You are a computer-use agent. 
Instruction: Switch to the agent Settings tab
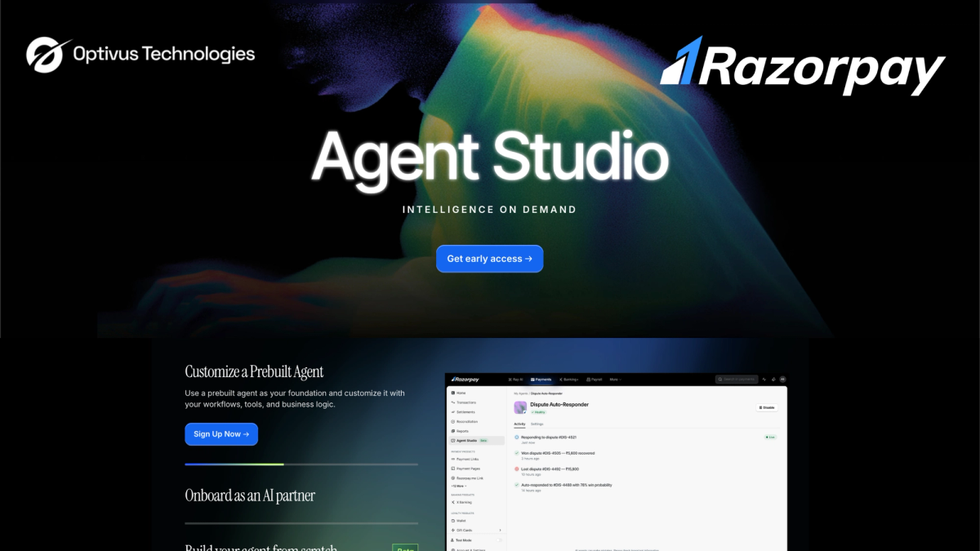pos(537,424)
